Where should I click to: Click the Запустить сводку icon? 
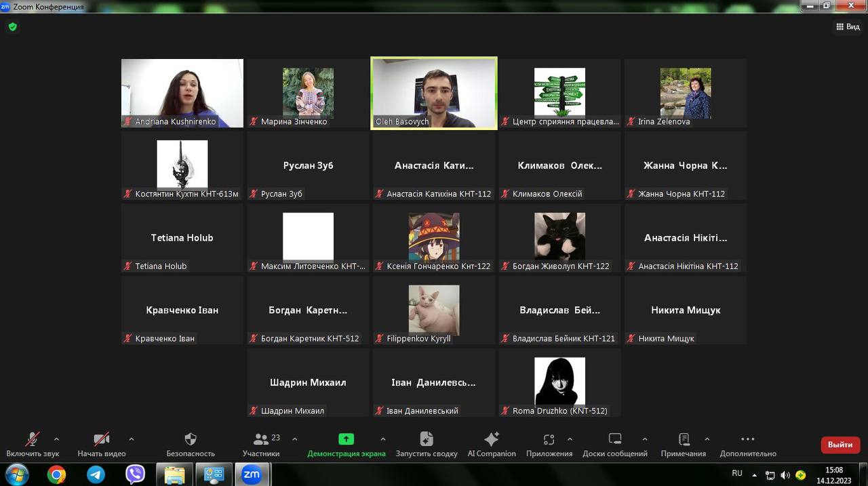(426, 439)
